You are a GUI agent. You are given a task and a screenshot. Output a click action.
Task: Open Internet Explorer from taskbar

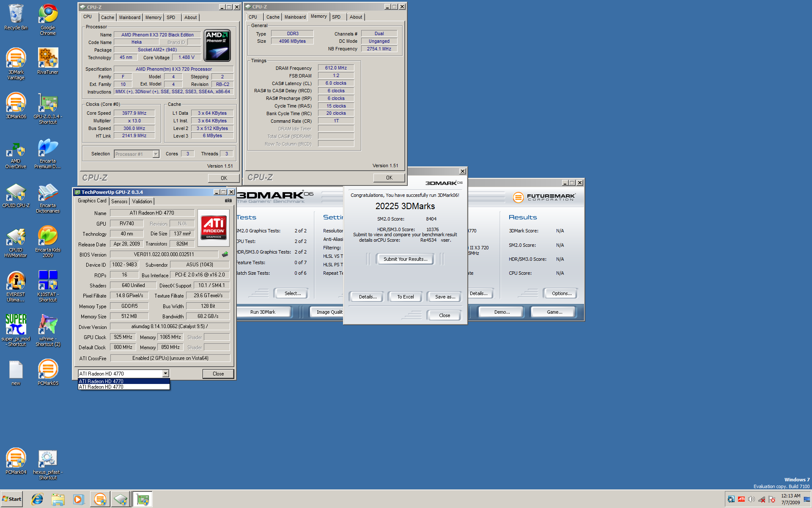click(37, 500)
